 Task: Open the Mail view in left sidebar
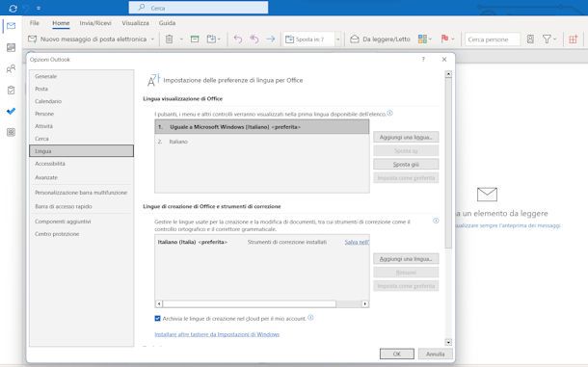(x=11, y=26)
